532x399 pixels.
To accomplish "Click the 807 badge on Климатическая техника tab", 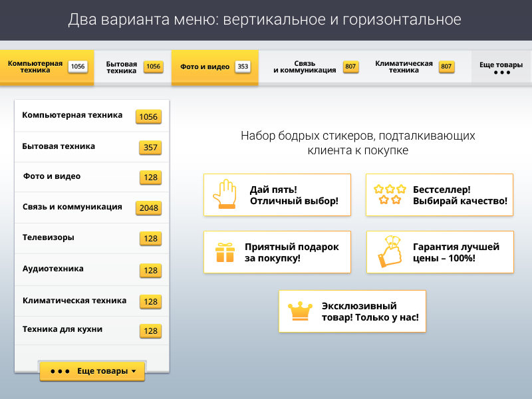I will [446, 66].
